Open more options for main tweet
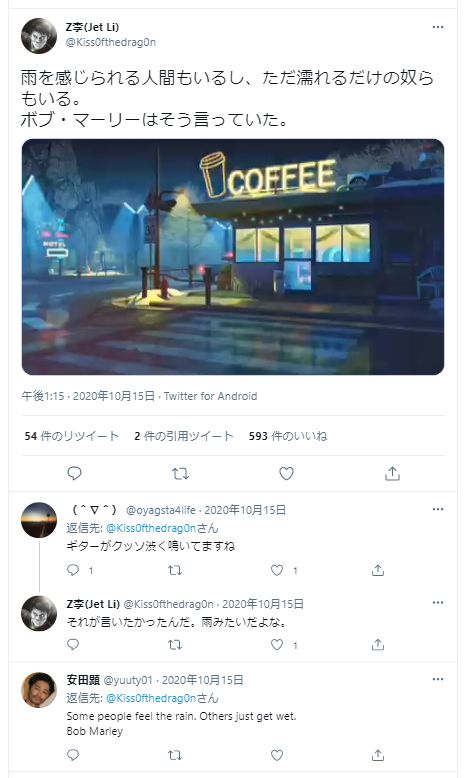 pos(438,27)
